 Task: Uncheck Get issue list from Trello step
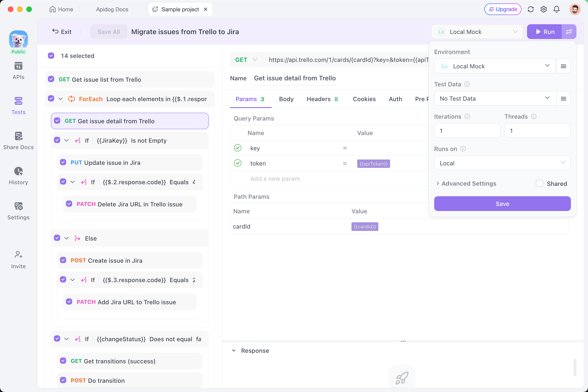pyautogui.click(x=51, y=79)
